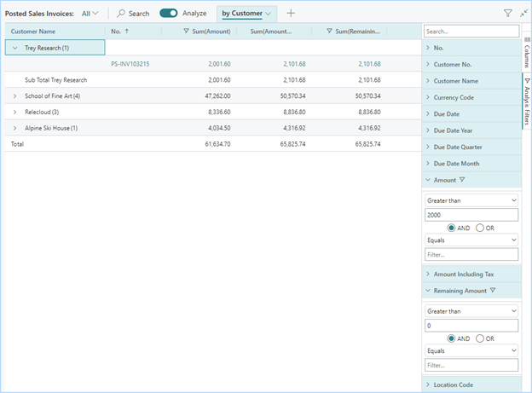Select OR radio for Amount filter
Viewport: 532px width, 393px height.
coord(480,228)
